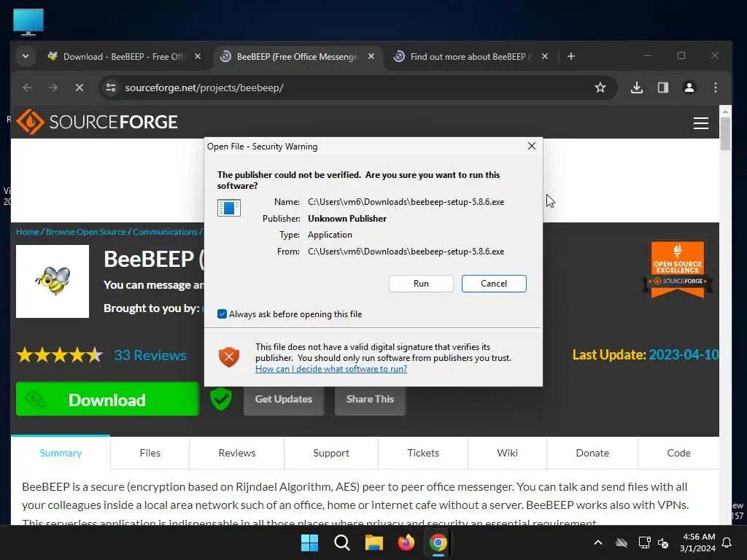Open site information icon in address bar

[x=111, y=87]
